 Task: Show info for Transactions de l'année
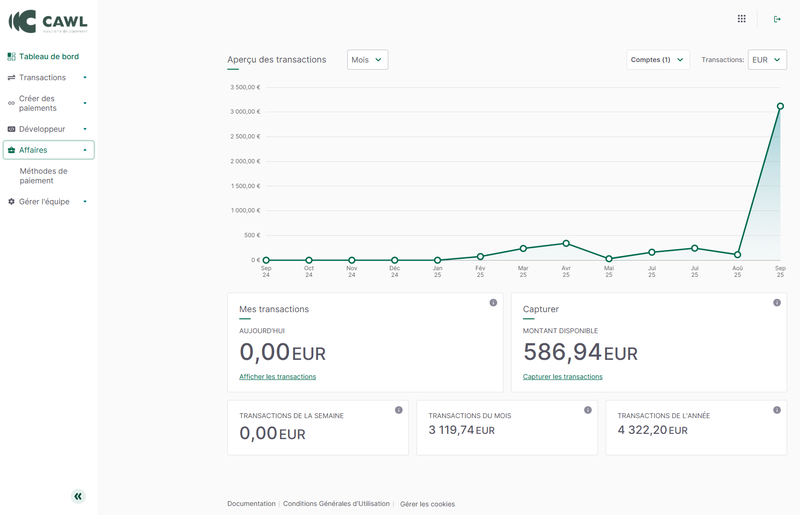[x=776, y=410]
